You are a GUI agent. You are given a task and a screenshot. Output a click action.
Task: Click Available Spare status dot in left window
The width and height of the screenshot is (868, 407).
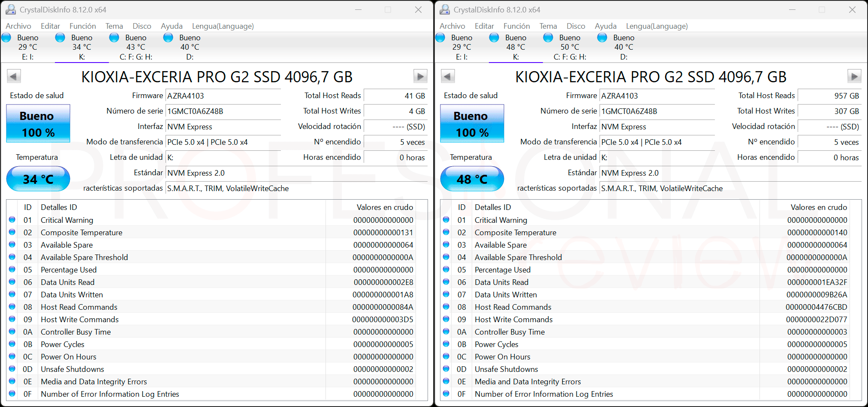tap(12, 245)
